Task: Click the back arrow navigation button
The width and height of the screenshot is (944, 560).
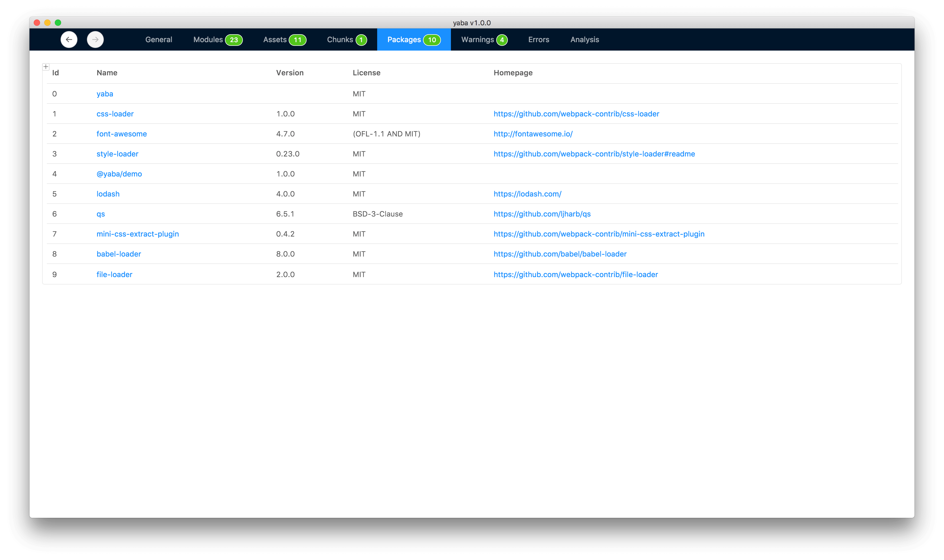Action: 69,40
